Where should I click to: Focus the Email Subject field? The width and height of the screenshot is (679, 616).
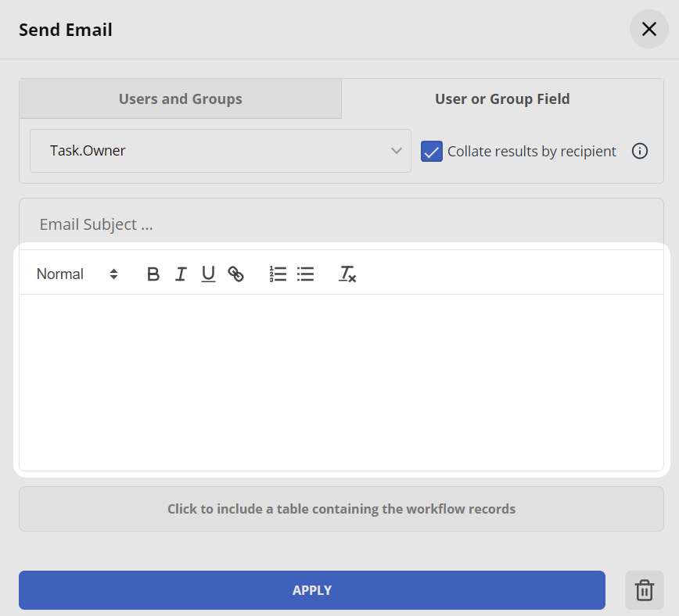coord(341,224)
